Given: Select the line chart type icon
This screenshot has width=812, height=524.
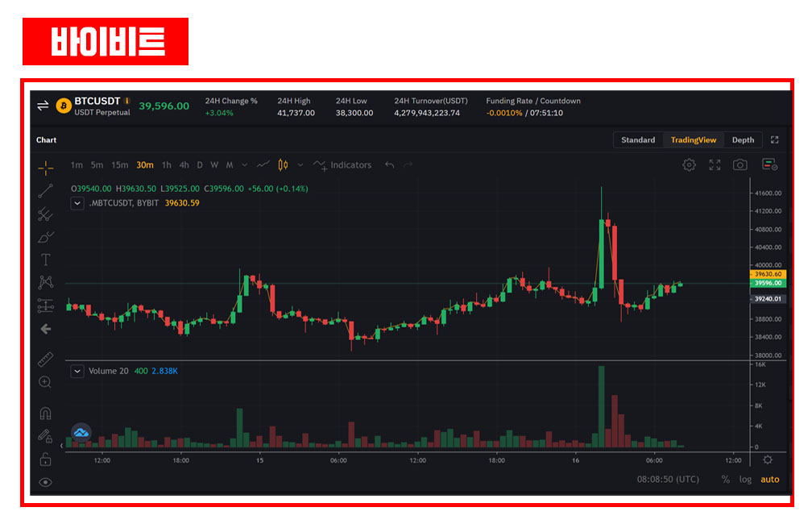Looking at the screenshot, I should (263, 164).
